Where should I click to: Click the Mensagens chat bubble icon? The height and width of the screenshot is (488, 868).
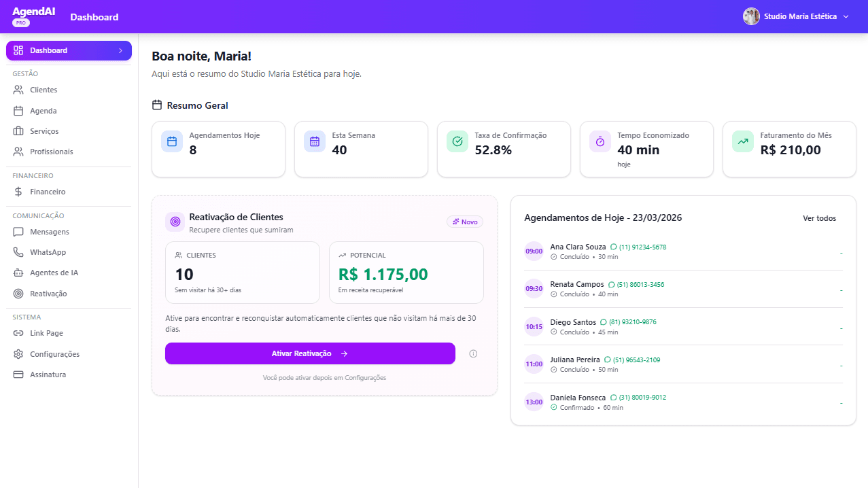point(18,232)
